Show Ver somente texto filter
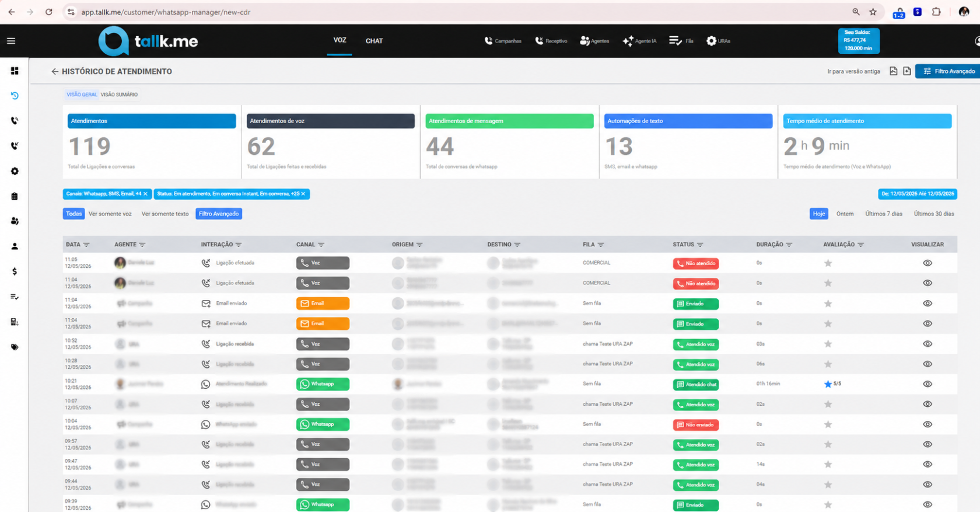The image size is (980, 512). pos(165,214)
